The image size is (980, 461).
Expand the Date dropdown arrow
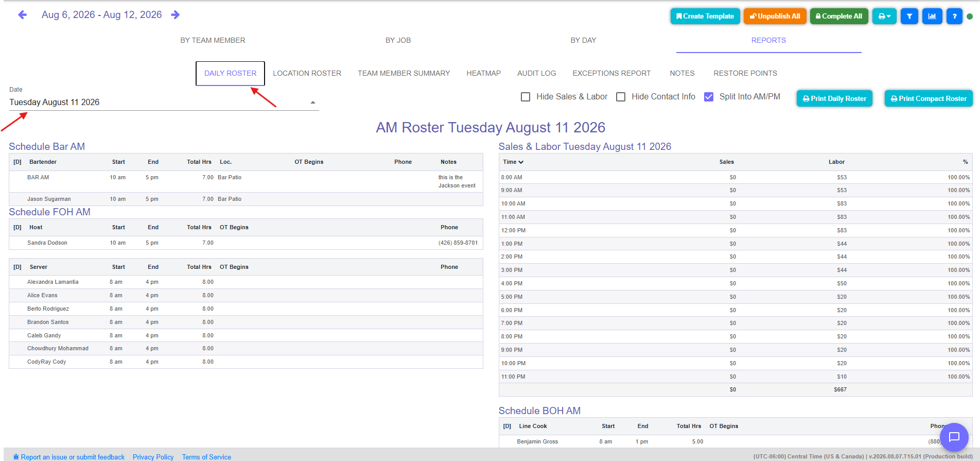click(x=313, y=103)
